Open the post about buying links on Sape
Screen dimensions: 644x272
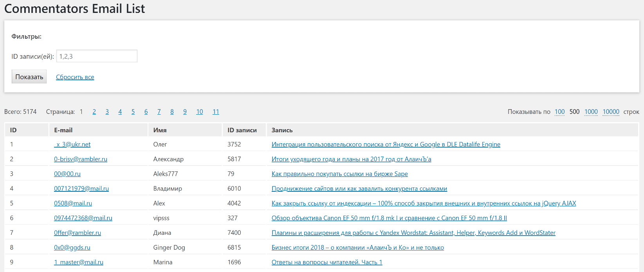339,174
